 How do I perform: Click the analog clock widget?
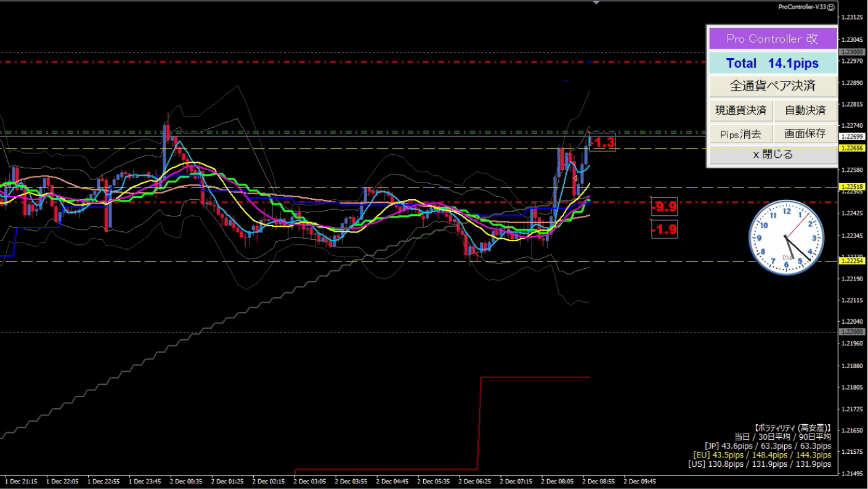(x=786, y=237)
